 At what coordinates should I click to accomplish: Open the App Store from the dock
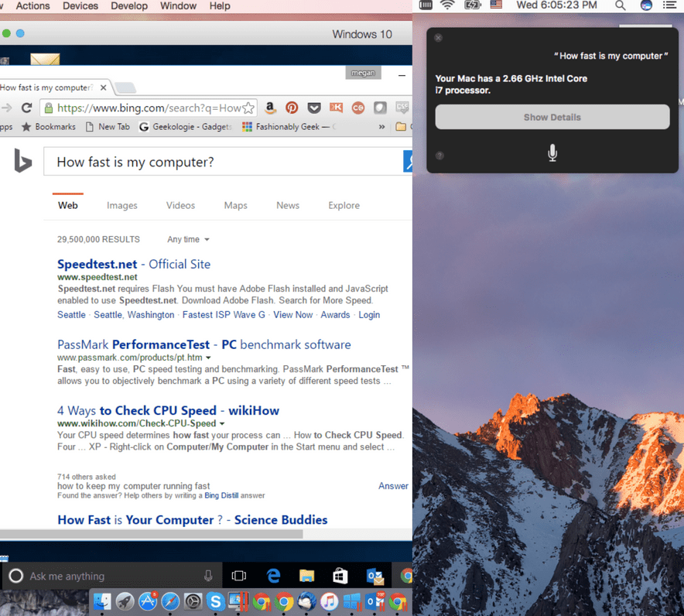pos(148,602)
